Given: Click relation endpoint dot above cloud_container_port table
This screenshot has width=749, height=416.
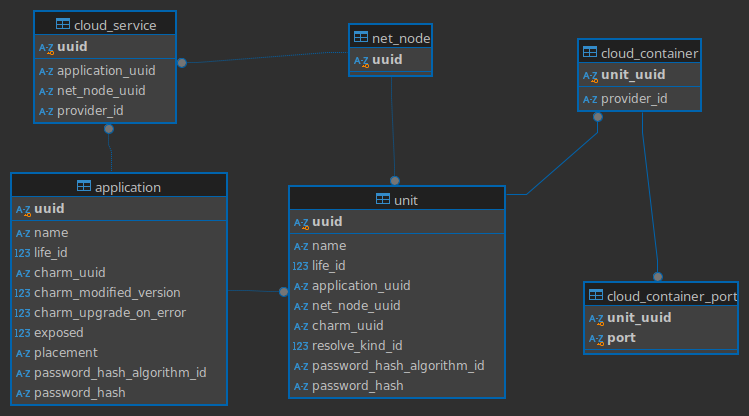Looking at the screenshot, I should (658, 276).
